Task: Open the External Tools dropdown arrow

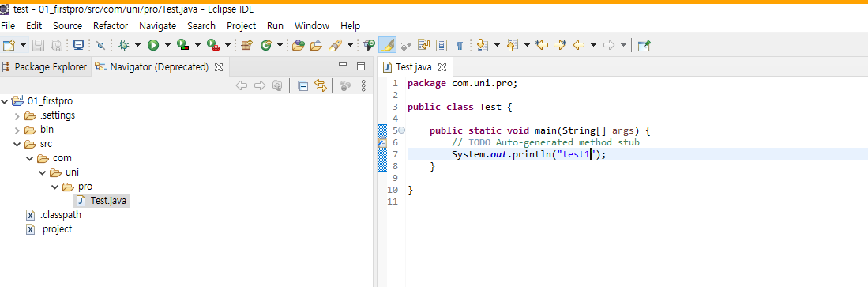Action: 227,45
